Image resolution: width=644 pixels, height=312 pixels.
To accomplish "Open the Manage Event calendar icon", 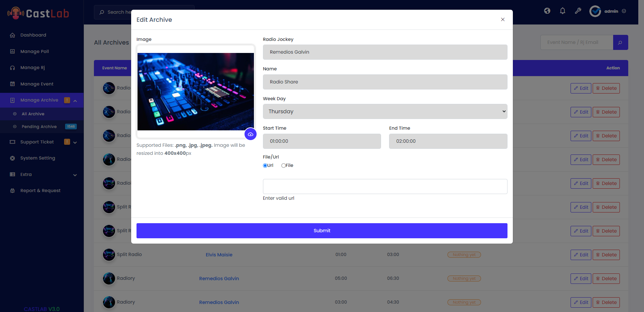I will 12,84.
